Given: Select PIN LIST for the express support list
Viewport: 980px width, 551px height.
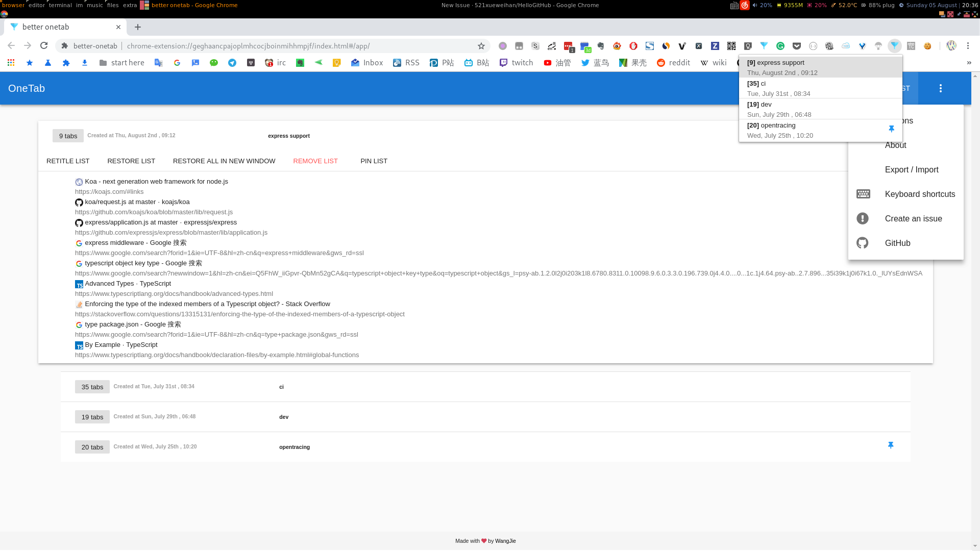Looking at the screenshot, I should [x=374, y=161].
